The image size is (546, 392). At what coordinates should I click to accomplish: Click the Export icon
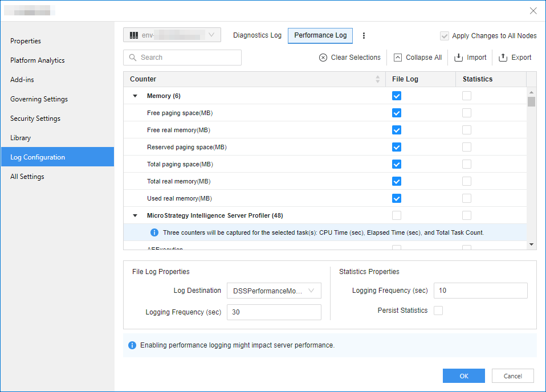(503, 58)
